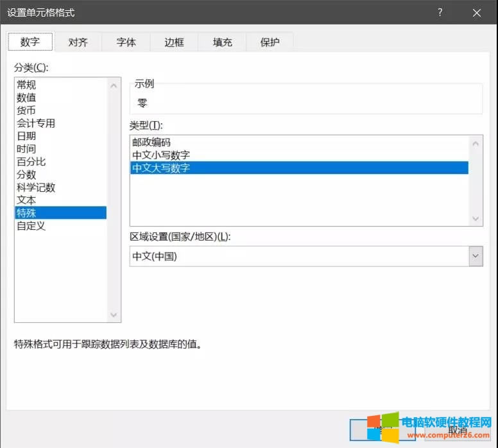Close the Format Cells dialog
This screenshot has height=448, width=498.
tap(477, 12)
